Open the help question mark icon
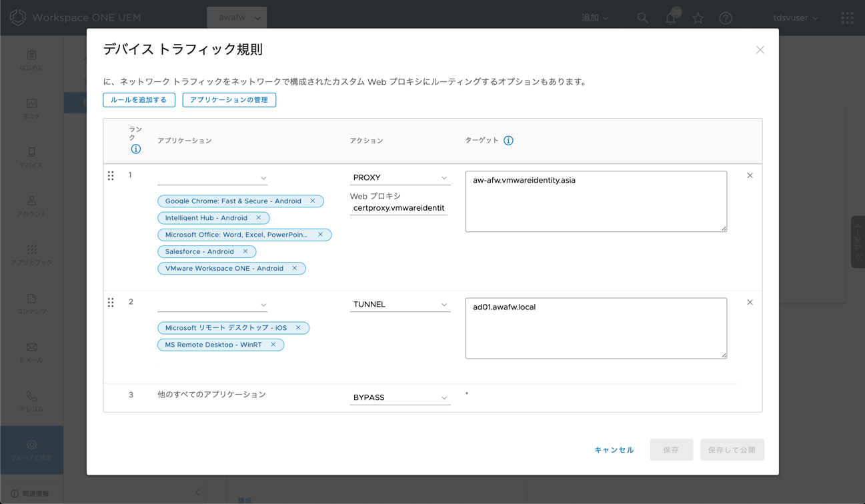 click(726, 18)
